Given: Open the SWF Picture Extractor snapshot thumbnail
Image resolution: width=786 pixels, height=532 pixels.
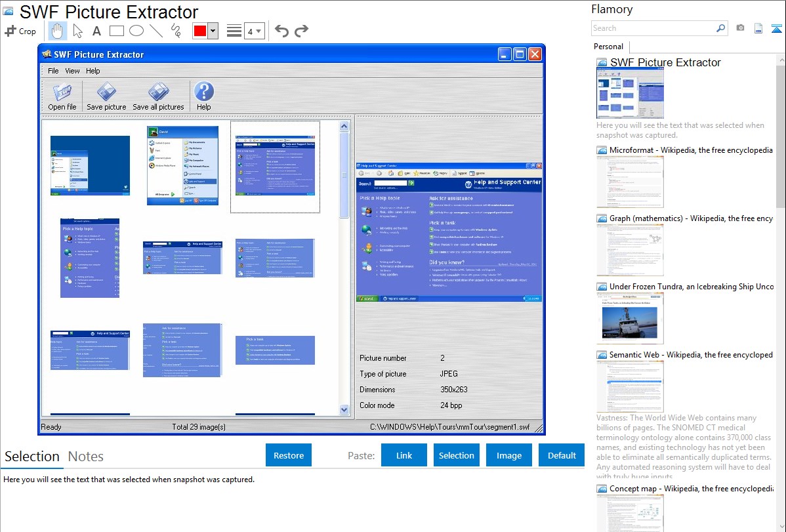Looking at the screenshot, I should [630, 94].
